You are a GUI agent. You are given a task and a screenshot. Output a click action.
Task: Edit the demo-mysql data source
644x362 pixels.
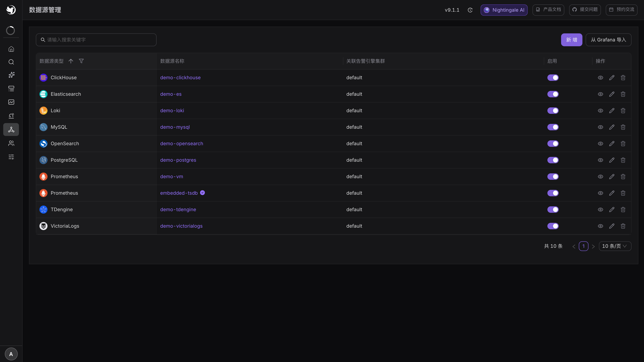tap(612, 127)
